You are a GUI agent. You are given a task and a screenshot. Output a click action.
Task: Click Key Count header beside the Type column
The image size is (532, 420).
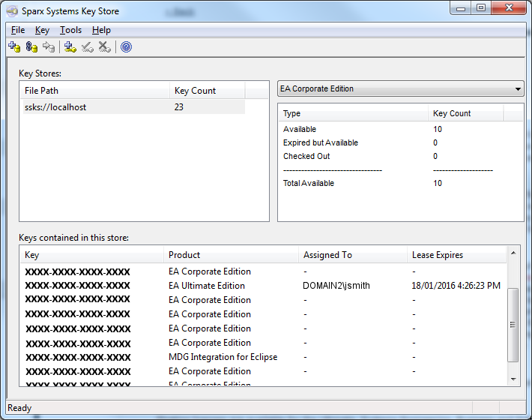pos(465,113)
